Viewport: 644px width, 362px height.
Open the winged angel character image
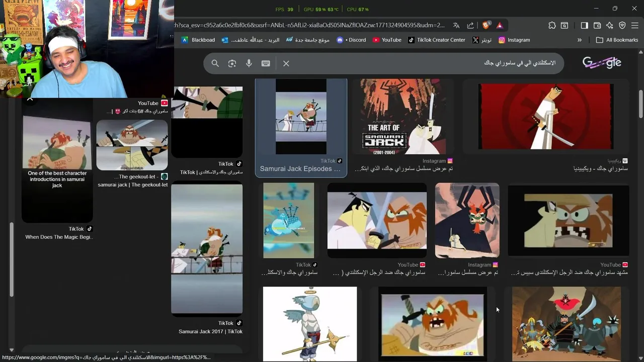pyautogui.click(x=310, y=324)
